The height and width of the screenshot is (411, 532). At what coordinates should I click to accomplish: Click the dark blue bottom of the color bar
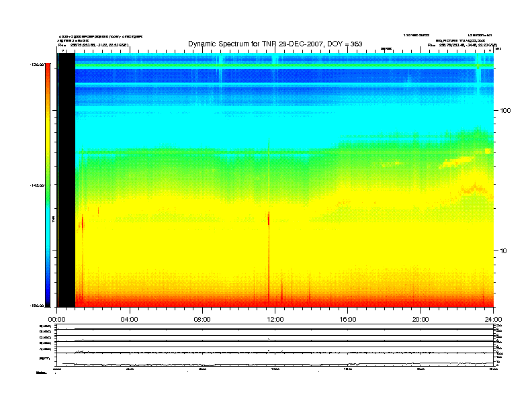point(48,297)
